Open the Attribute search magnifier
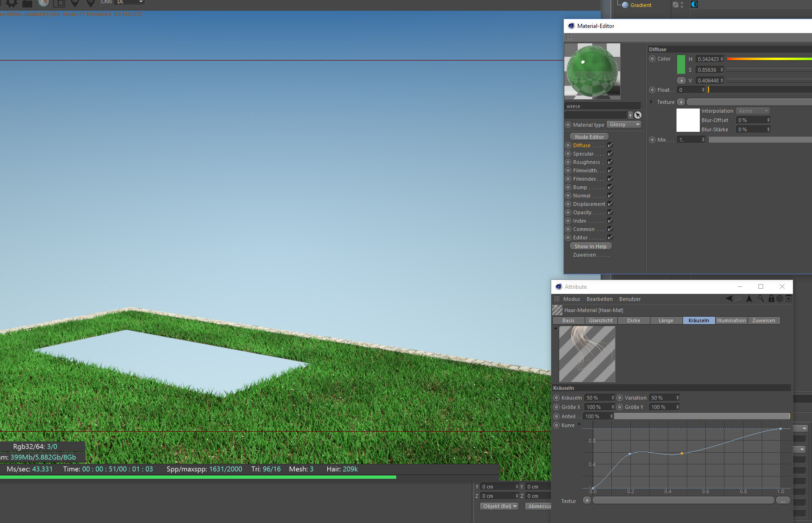812x523 pixels. [x=761, y=299]
